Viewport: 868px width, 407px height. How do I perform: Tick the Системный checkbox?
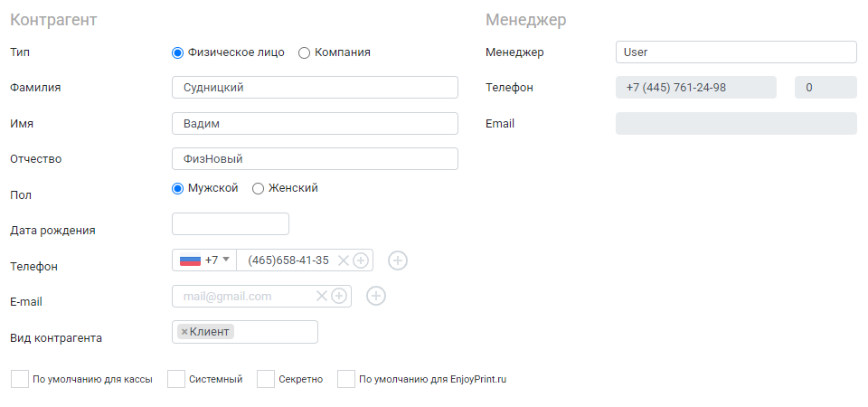[176, 379]
